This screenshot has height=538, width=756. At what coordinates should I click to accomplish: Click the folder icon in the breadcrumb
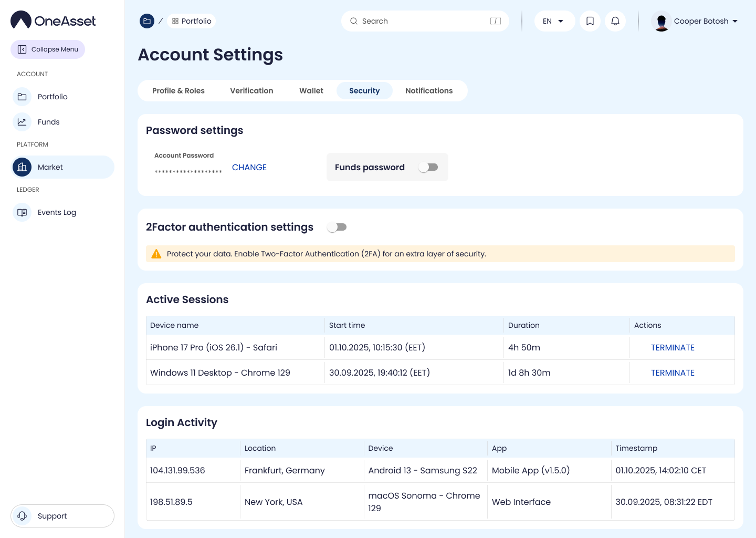[147, 21]
